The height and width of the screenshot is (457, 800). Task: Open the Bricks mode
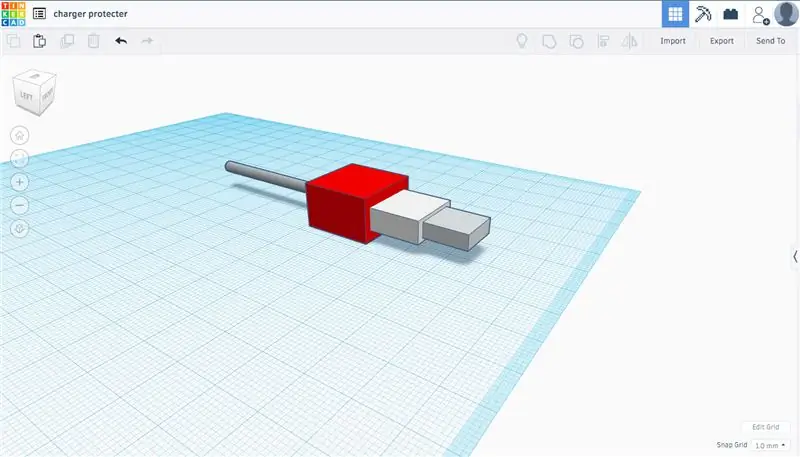[x=731, y=14]
